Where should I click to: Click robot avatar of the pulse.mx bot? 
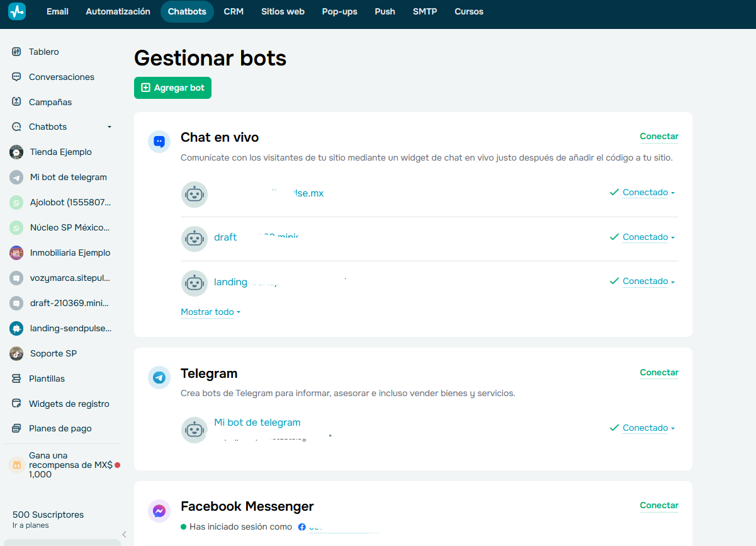[195, 195]
